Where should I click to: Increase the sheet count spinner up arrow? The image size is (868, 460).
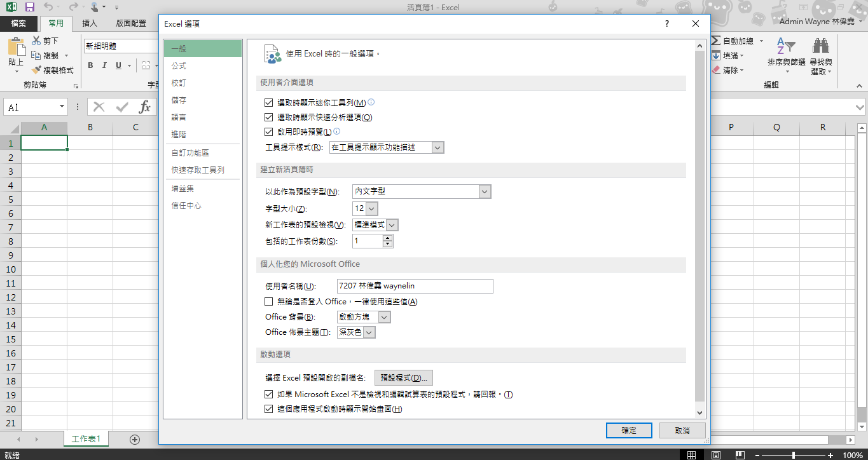pos(387,238)
